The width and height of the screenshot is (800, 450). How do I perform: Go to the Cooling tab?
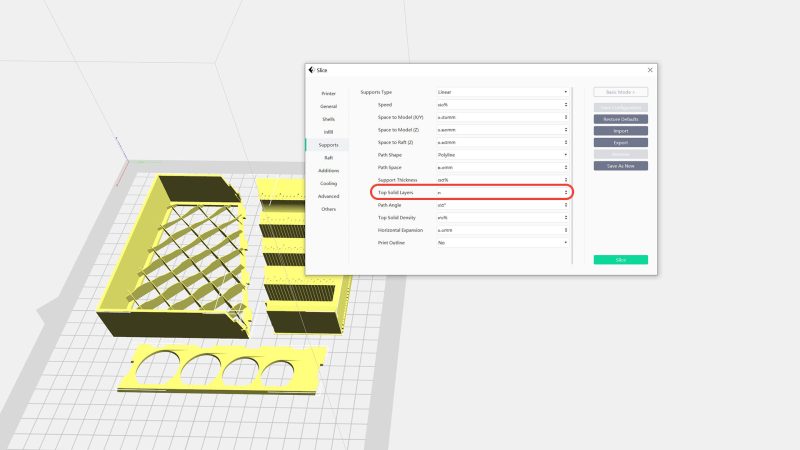point(328,183)
